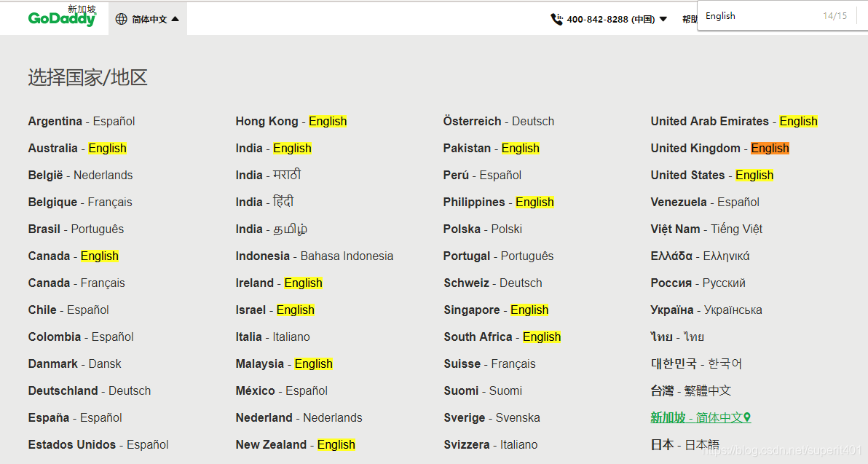This screenshot has width=868, height=464.
Task: Open Portugal - Português
Action: point(498,256)
